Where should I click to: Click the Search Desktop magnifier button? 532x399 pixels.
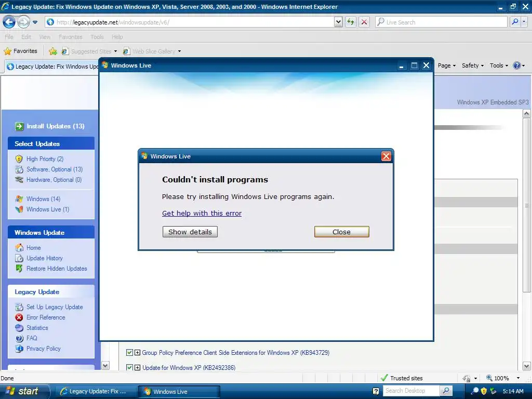coord(446,391)
